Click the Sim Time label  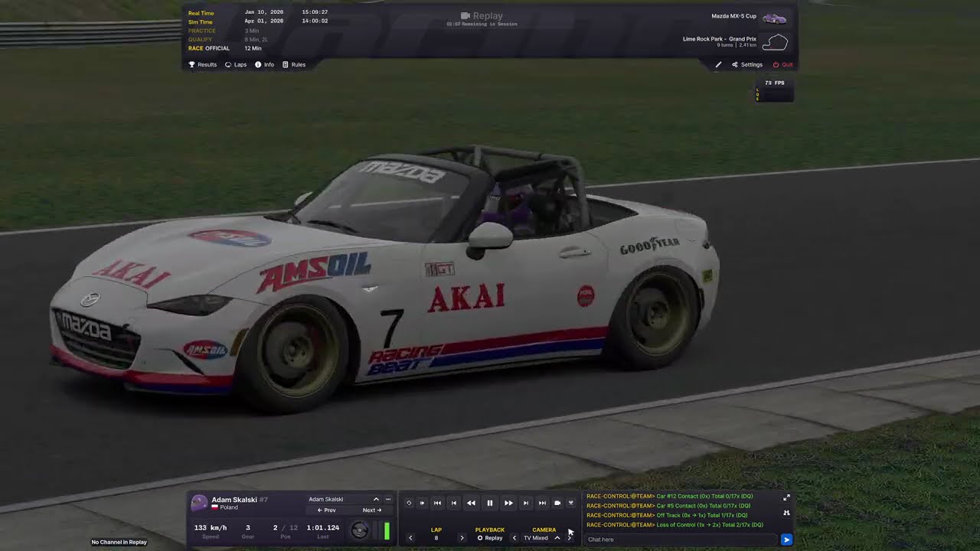[201, 22]
